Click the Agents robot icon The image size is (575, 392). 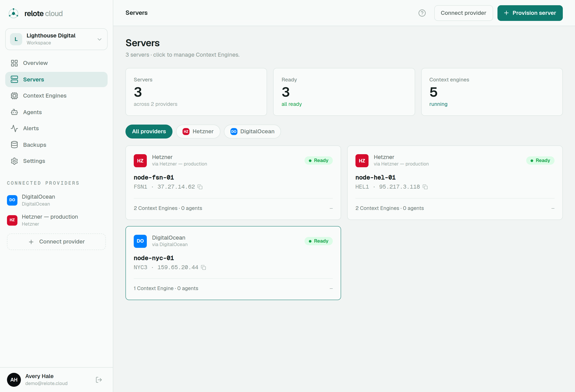pyautogui.click(x=14, y=112)
